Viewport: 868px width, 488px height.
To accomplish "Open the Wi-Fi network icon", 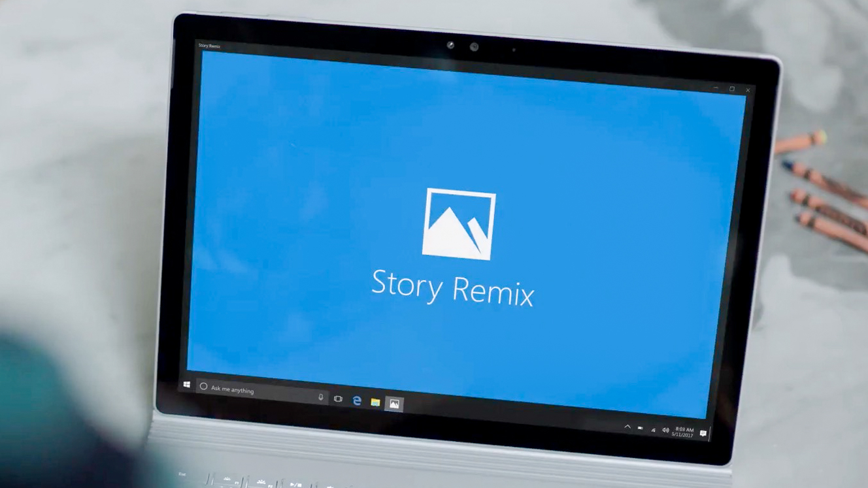I will click(653, 429).
